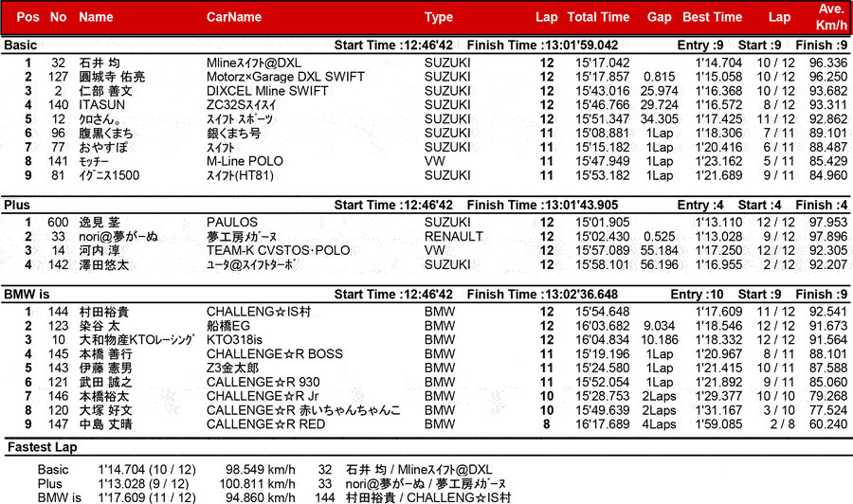Click fastest lap speed 94.860 km/h
Viewport: 853px width, 504px height.
pos(260,497)
